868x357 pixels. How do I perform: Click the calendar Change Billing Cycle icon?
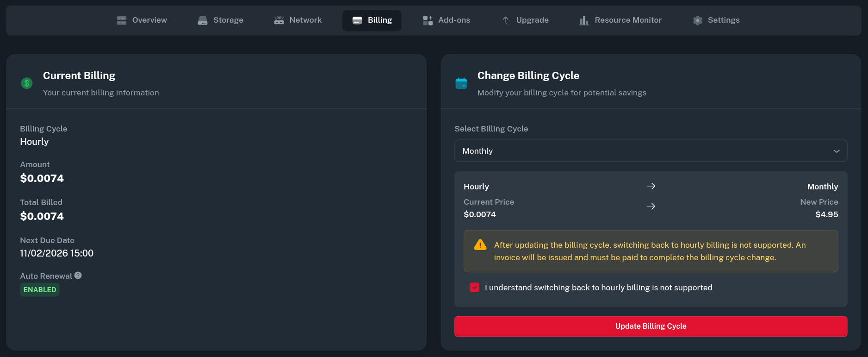pyautogui.click(x=461, y=83)
